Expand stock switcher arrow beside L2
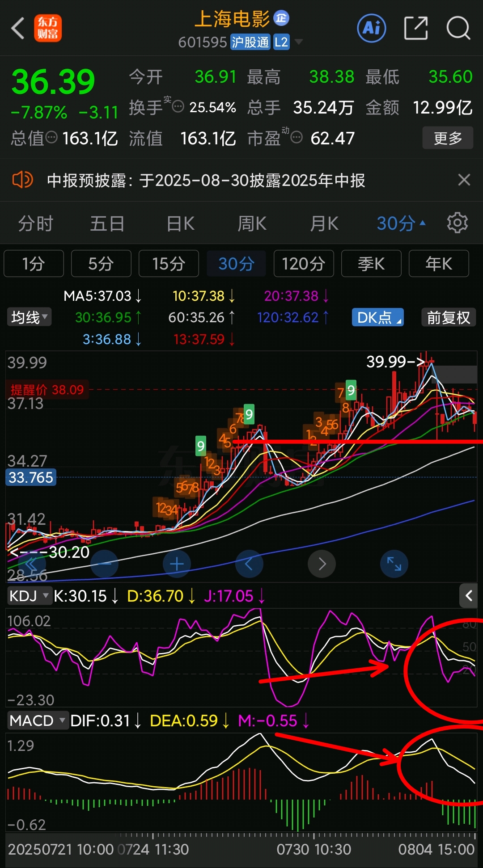483x868 pixels. (298, 42)
